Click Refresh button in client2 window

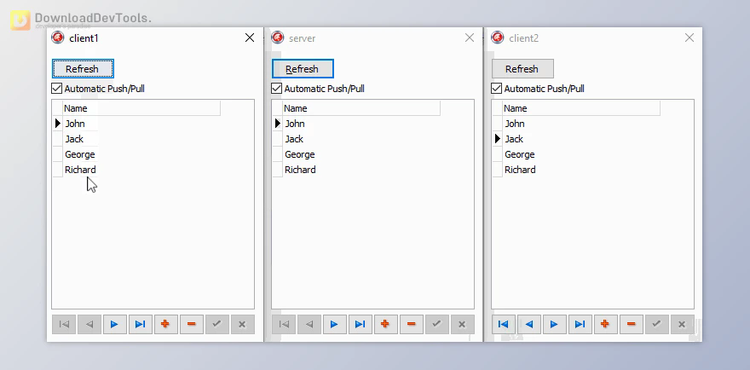[x=523, y=69]
